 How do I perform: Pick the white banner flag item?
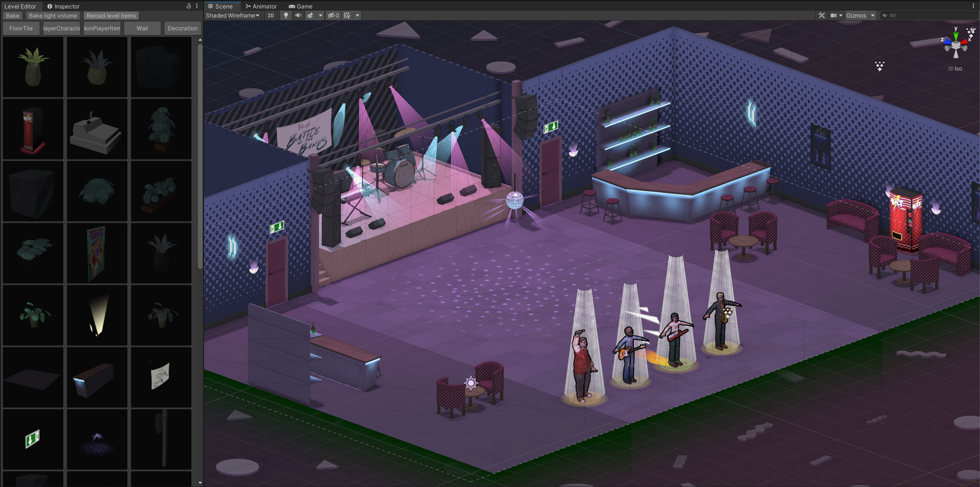[161, 377]
